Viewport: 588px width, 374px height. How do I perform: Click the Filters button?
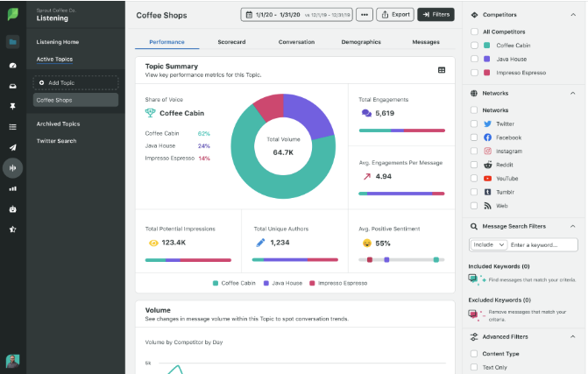pos(436,15)
